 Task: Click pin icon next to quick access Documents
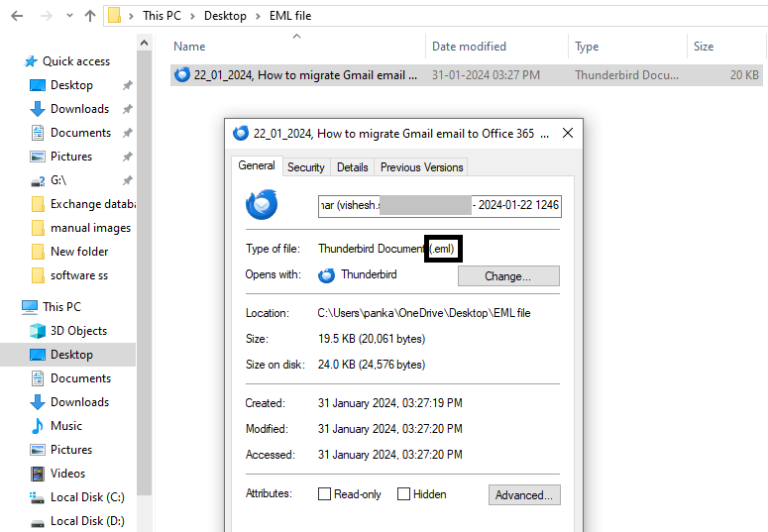click(x=128, y=133)
